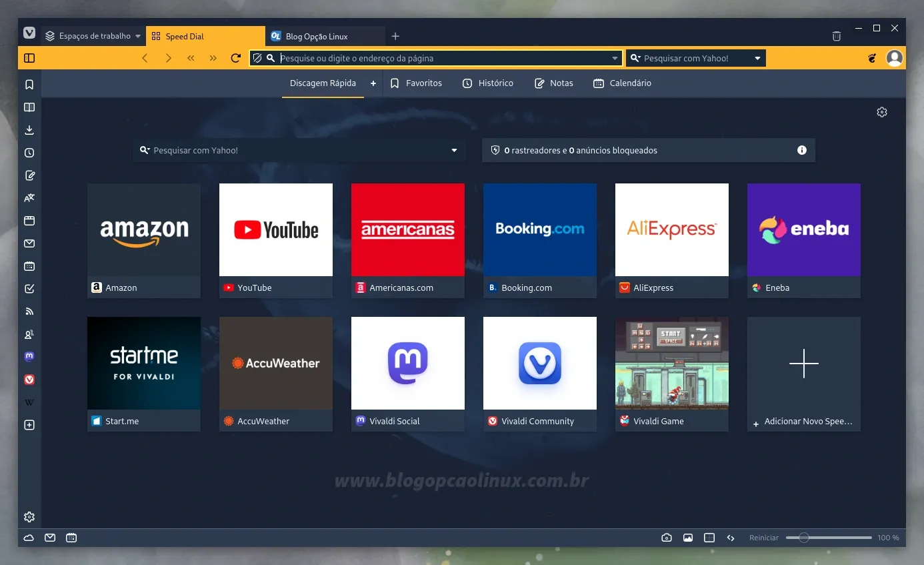Toggle the content blocker shield

coord(257,58)
